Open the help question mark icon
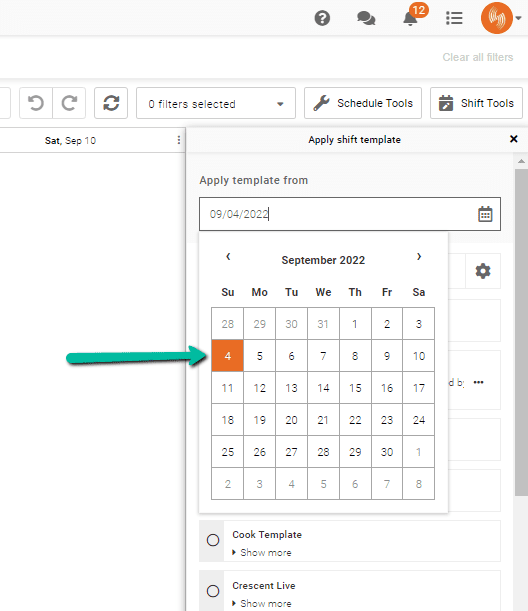Image resolution: width=528 pixels, height=611 pixels. tap(322, 18)
